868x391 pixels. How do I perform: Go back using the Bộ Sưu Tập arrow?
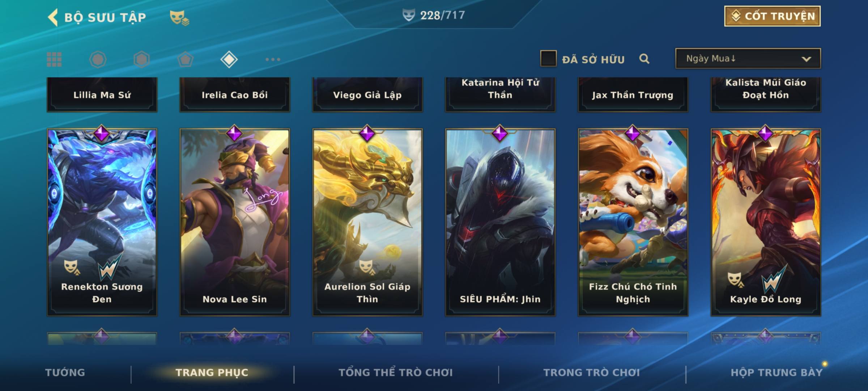(53, 17)
